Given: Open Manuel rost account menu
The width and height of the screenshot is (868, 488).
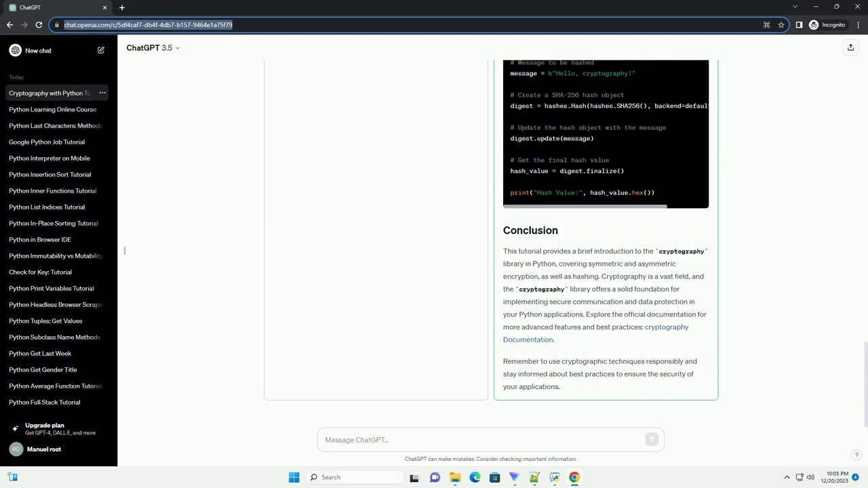Looking at the screenshot, I should pos(58,449).
